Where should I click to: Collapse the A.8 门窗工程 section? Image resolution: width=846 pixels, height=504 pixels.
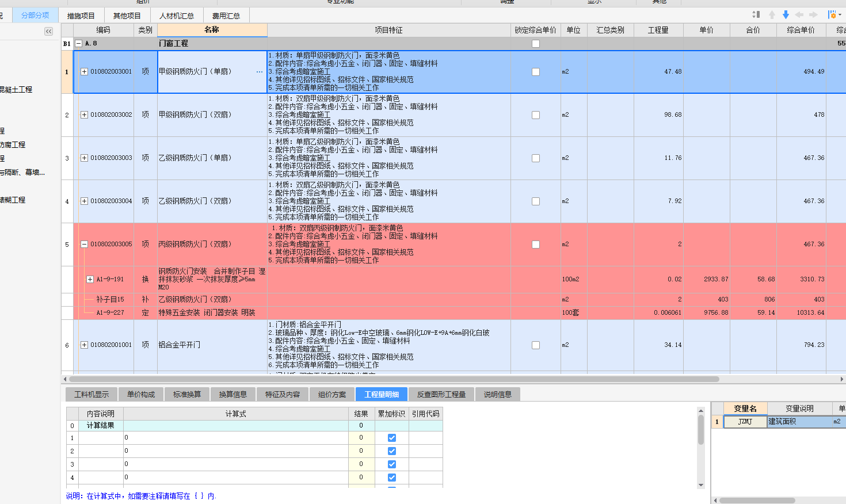click(x=79, y=43)
